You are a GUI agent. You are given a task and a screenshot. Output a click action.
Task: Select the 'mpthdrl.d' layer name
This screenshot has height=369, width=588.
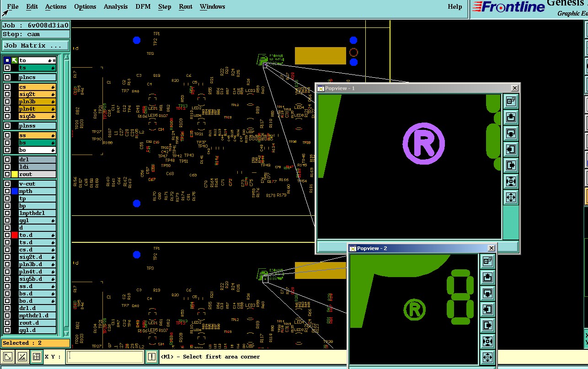point(37,316)
